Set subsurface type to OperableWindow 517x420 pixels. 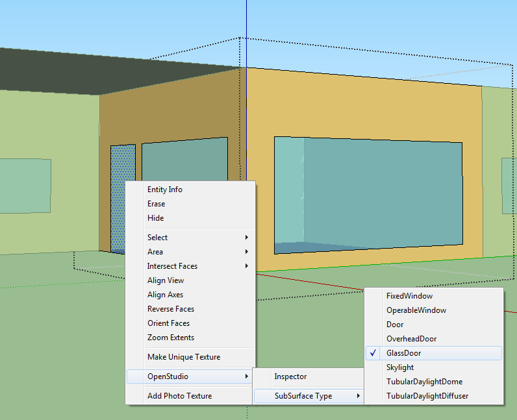coord(416,310)
